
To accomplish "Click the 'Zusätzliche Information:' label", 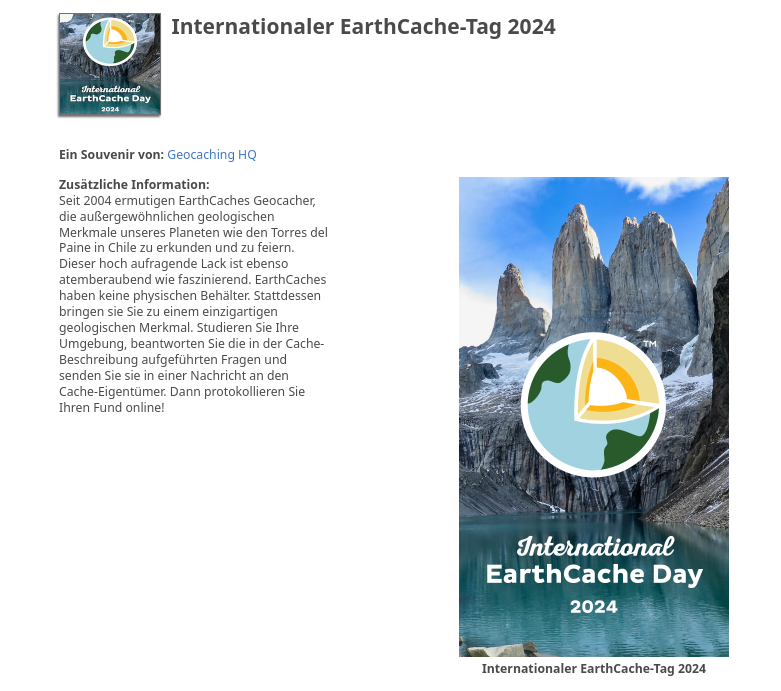I will tap(134, 185).
